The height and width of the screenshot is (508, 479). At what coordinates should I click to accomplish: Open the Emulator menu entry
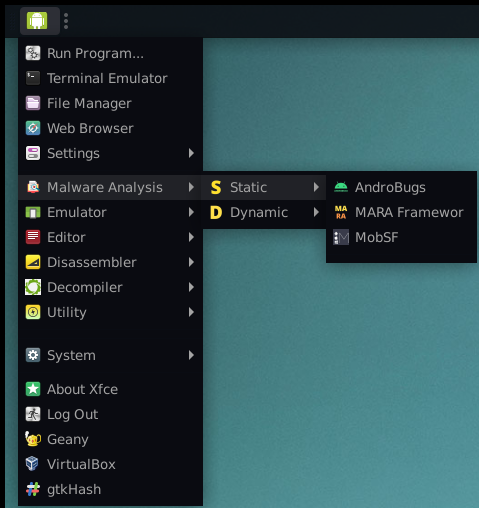click(110, 212)
